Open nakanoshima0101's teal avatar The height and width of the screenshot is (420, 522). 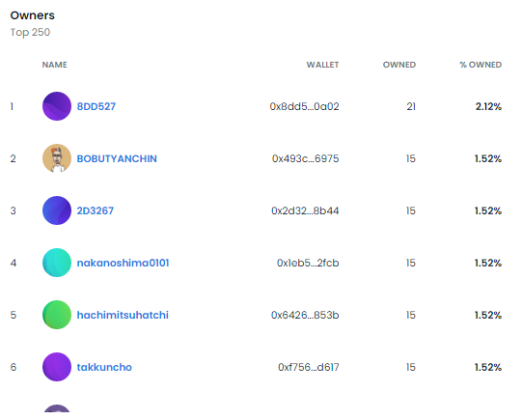[57, 263]
